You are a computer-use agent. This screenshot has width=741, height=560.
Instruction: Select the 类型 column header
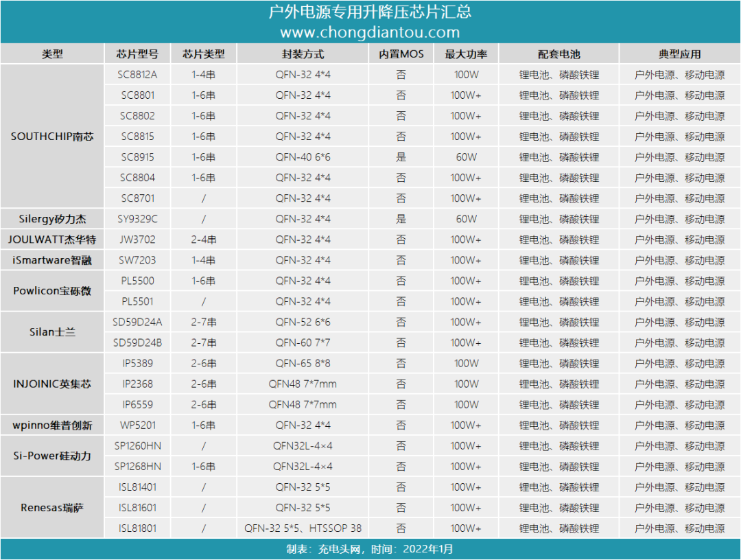coord(52,54)
